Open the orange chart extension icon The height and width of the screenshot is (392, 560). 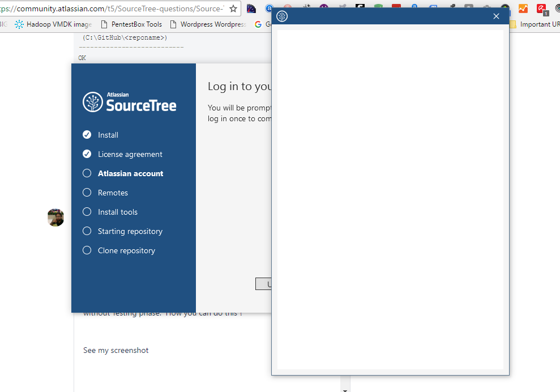[x=523, y=8]
